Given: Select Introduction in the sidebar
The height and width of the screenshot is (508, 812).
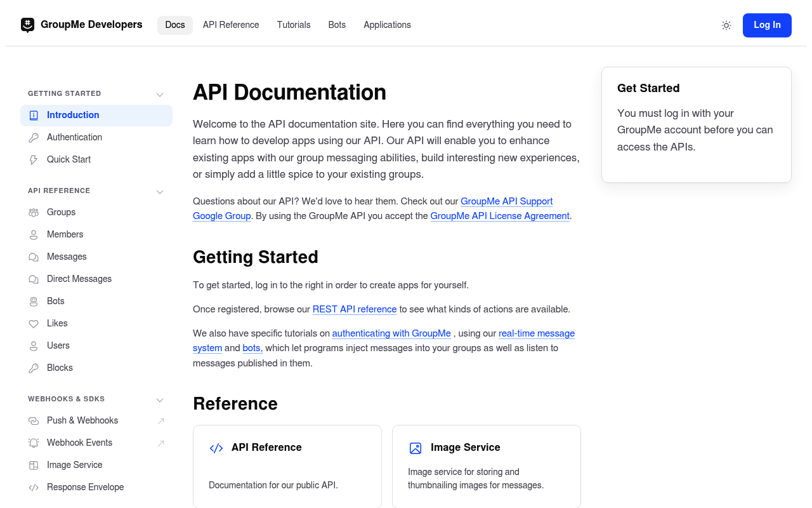Looking at the screenshot, I should coord(96,115).
